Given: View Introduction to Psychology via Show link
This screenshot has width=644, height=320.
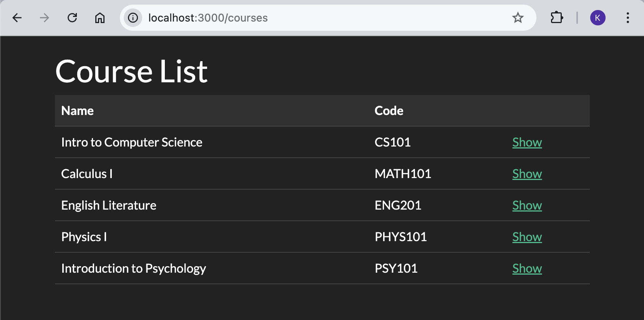Looking at the screenshot, I should tap(527, 268).
